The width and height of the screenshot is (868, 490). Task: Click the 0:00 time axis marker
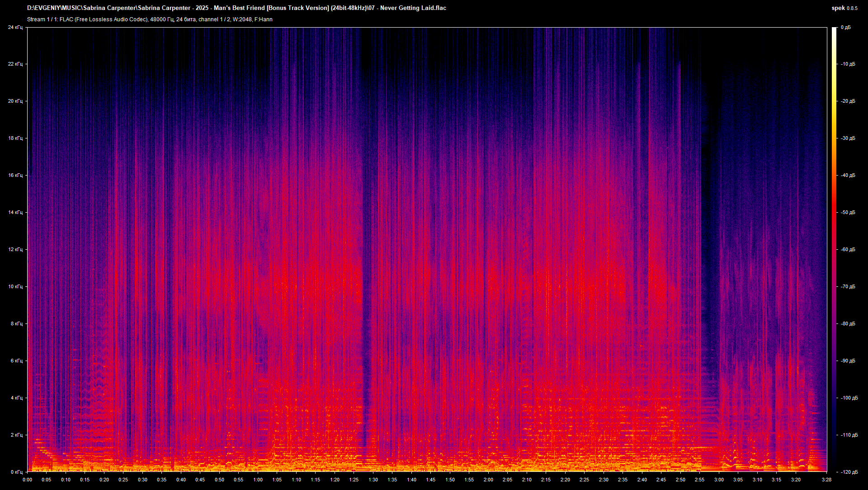tap(27, 480)
